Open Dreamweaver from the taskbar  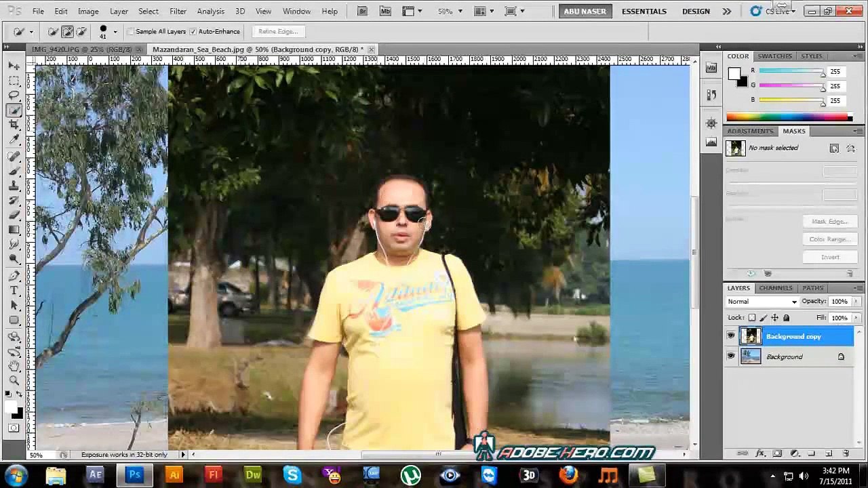pyautogui.click(x=253, y=475)
